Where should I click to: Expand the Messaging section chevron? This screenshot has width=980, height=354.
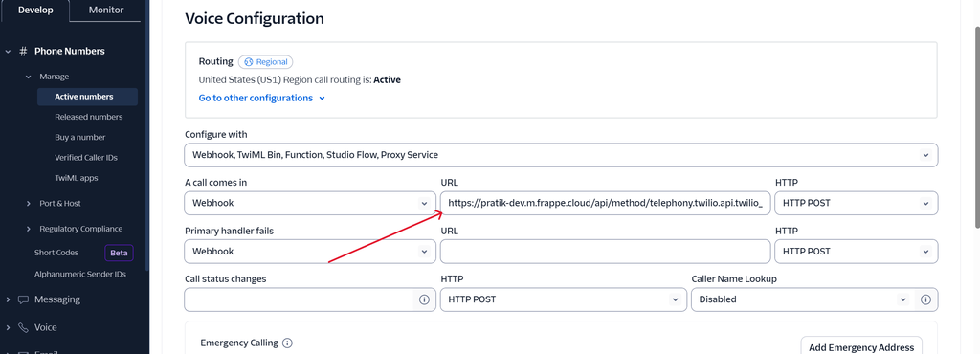pos(8,299)
